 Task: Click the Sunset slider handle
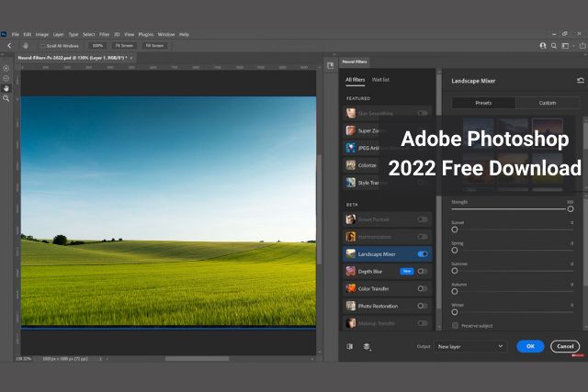(x=455, y=230)
